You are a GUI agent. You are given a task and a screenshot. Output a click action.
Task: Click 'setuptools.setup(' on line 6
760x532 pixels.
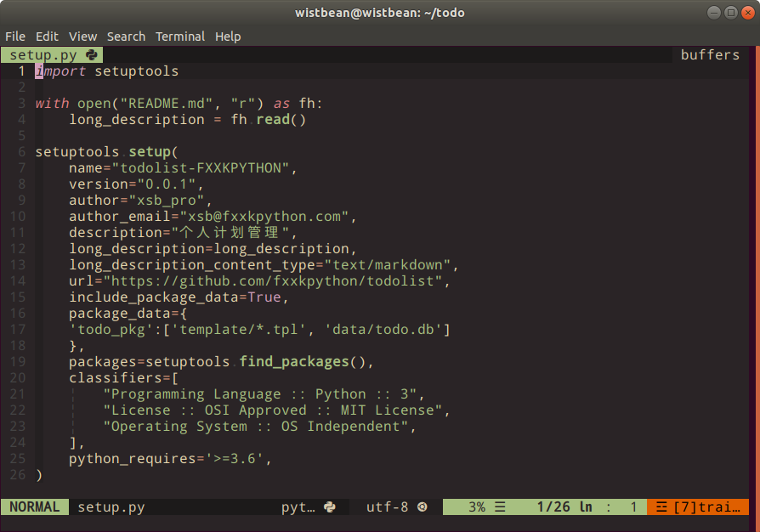tap(106, 151)
